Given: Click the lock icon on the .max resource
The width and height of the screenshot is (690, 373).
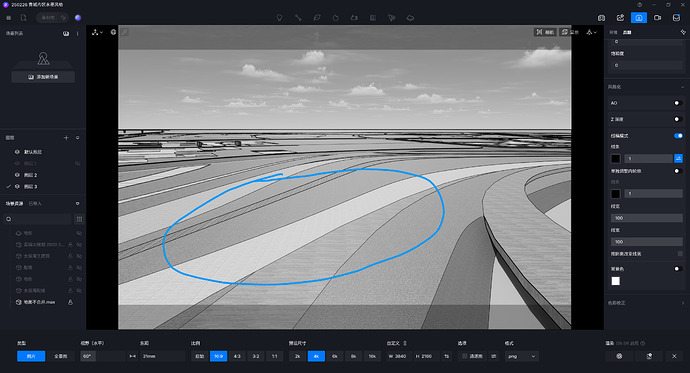Looking at the screenshot, I should pyautogui.click(x=70, y=302).
